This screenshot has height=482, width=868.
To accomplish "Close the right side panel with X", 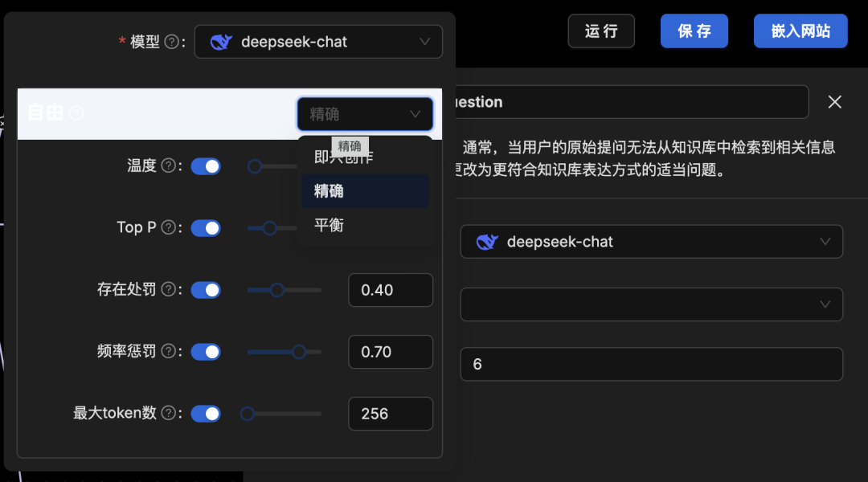I will click(835, 102).
